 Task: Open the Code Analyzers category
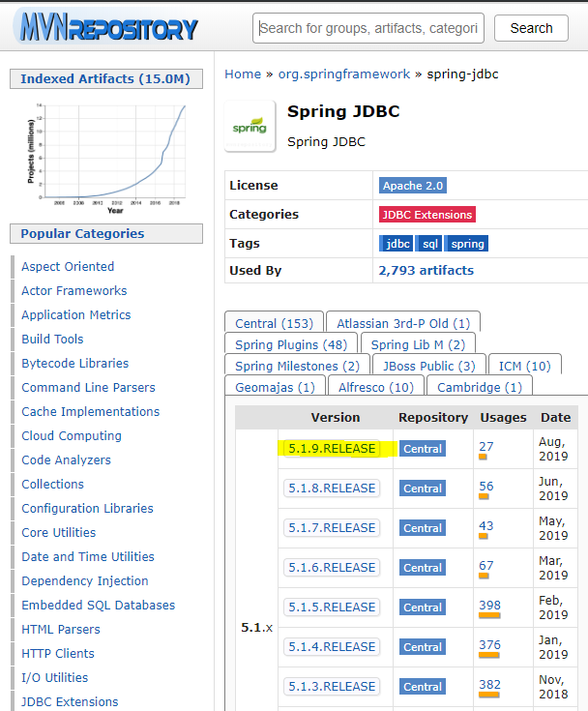[x=66, y=459]
